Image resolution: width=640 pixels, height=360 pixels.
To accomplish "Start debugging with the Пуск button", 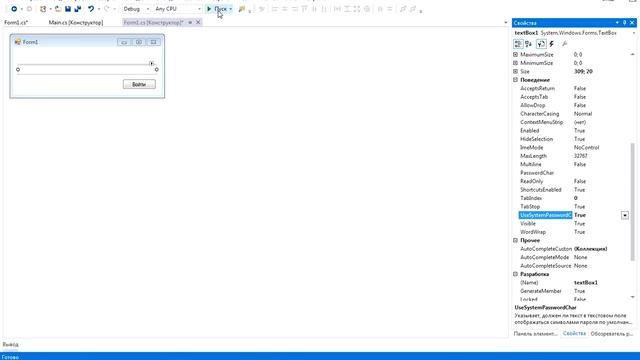I will 217,9.
